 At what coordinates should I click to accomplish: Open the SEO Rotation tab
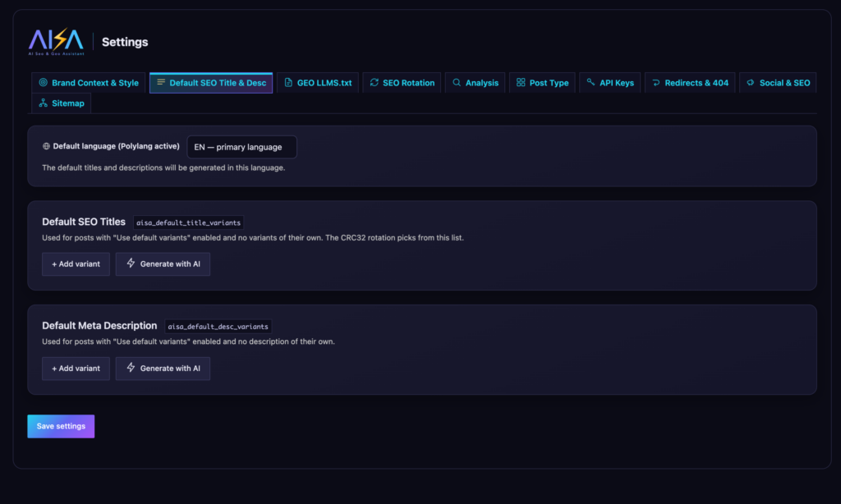click(x=402, y=83)
